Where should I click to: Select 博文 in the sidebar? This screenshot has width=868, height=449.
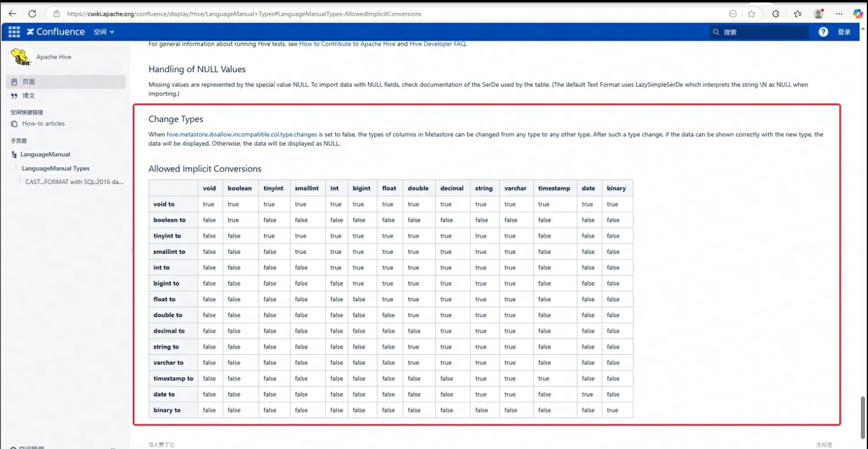pyautogui.click(x=29, y=96)
